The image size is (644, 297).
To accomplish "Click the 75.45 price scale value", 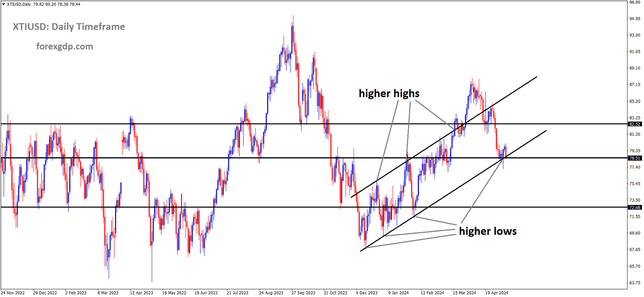I will [635, 184].
